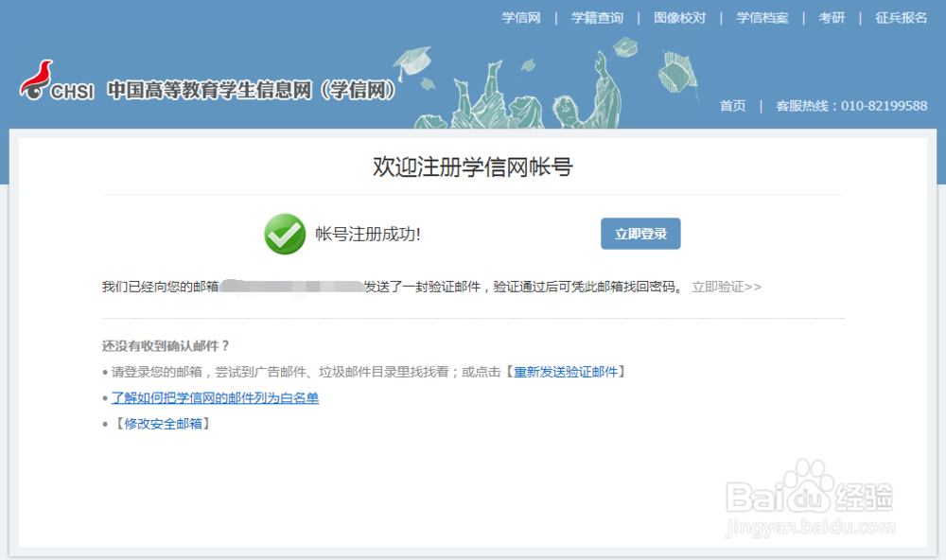
Task: Select the 考研 navigation link
Action: [x=832, y=18]
